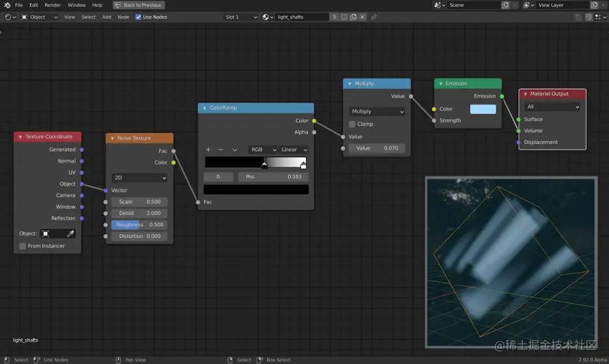The width and height of the screenshot is (609, 364).
Task: Create a new scene with the copy icon
Action: click(x=505, y=5)
